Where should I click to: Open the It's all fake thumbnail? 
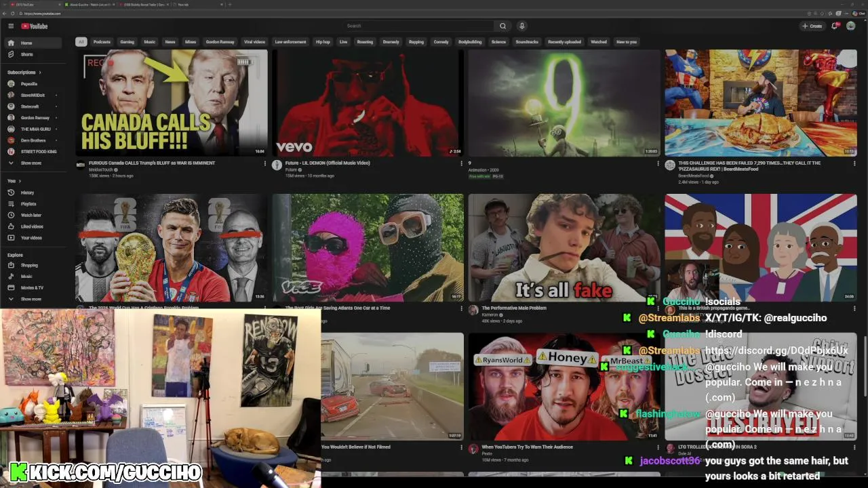coord(564,248)
